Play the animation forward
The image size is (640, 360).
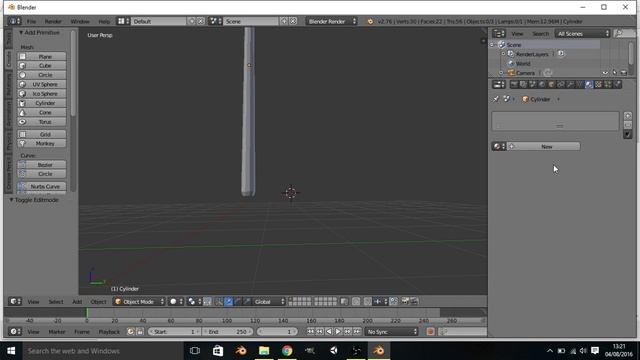click(338, 332)
